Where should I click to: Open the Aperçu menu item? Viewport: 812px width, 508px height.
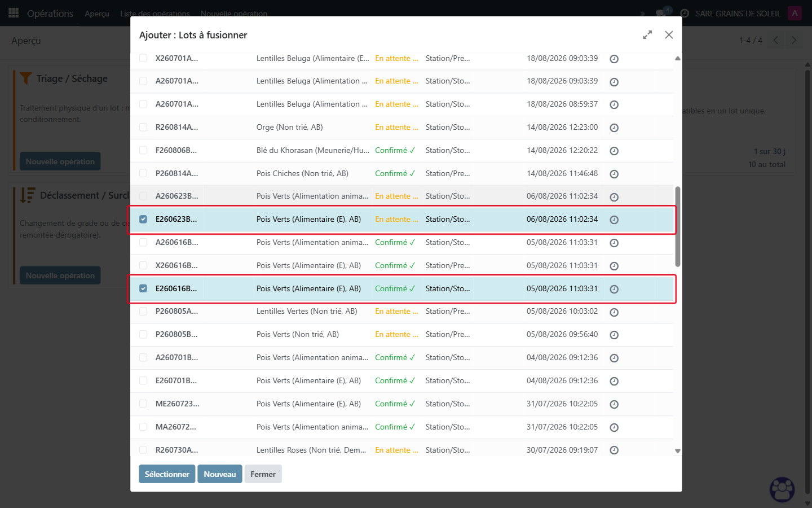point(97,14)
